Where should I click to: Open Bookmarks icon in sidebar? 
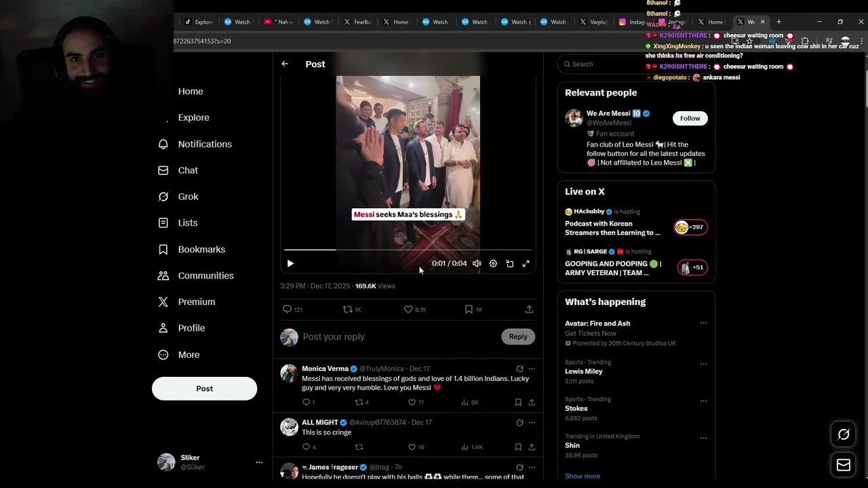163,249
